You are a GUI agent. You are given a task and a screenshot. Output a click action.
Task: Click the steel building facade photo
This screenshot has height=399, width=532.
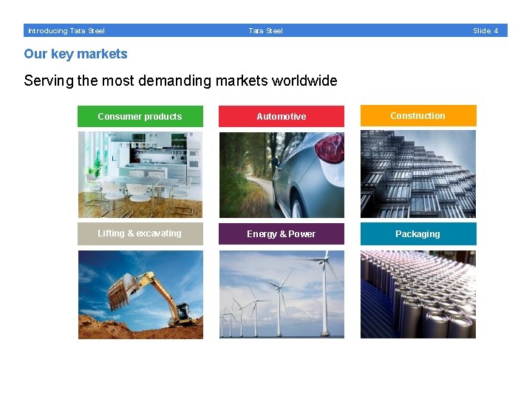(x=418, y=174)
